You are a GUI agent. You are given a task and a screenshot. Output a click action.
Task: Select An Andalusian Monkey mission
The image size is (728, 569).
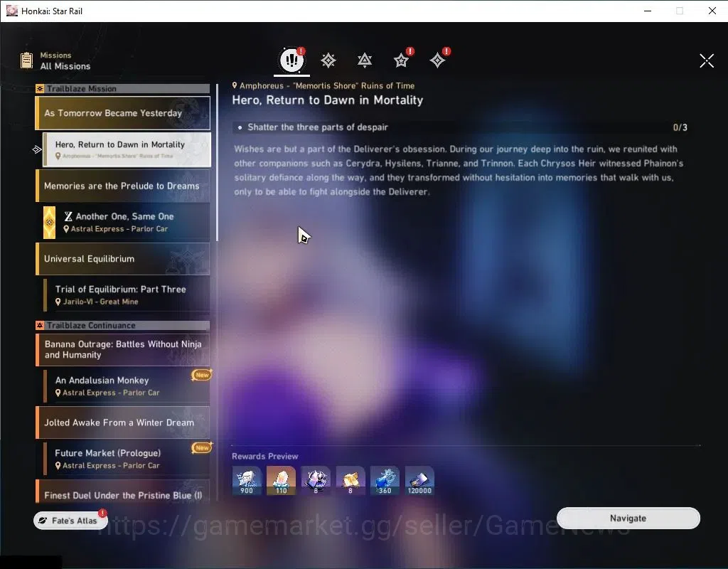click(x=127, y=386)
